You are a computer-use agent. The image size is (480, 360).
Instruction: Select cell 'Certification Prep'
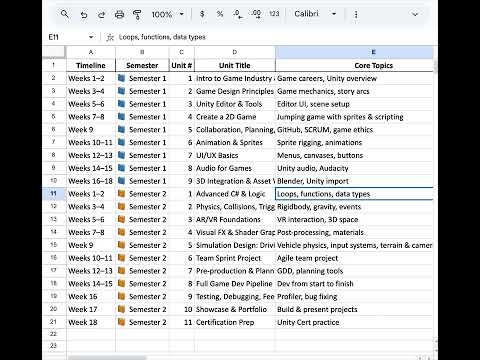click(x=235, y=322)
